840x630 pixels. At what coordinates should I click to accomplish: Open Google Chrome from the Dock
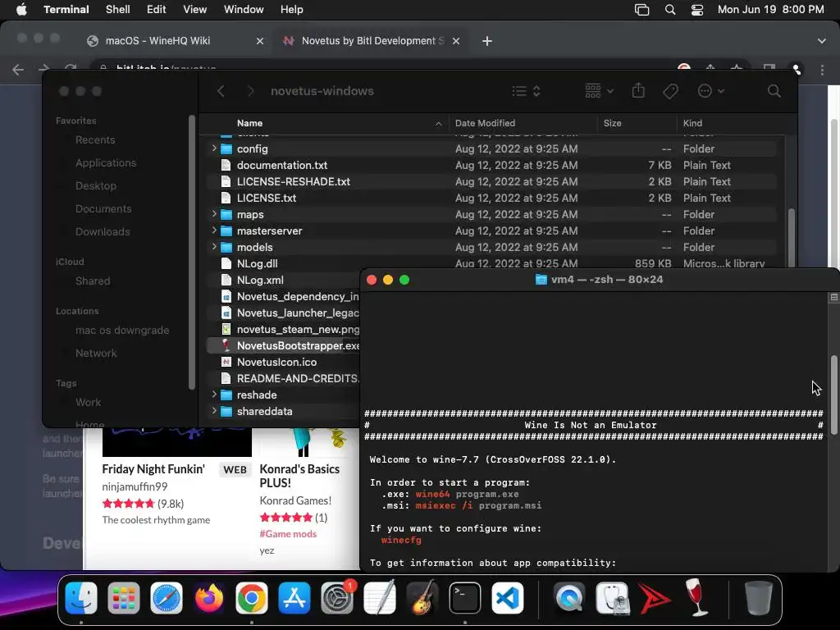pyautogui.click(x=251, y=598)
